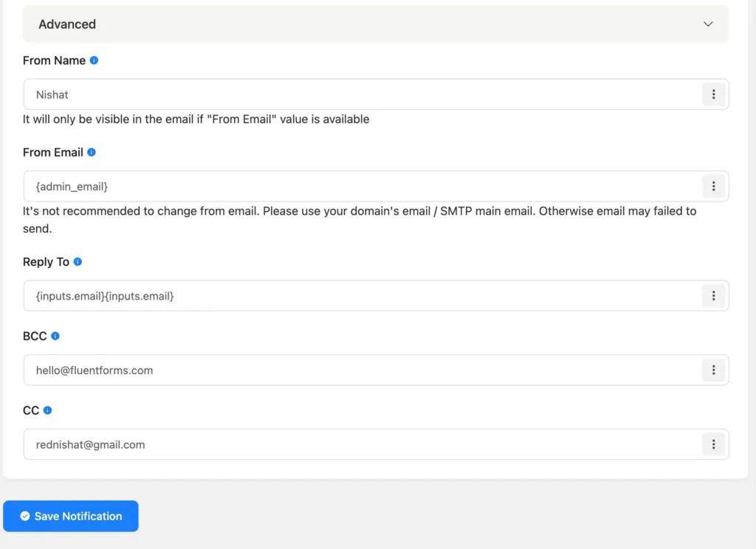Click the chevron on the Advanced header
Screen dimensions: 756x549
pos(708,24)
